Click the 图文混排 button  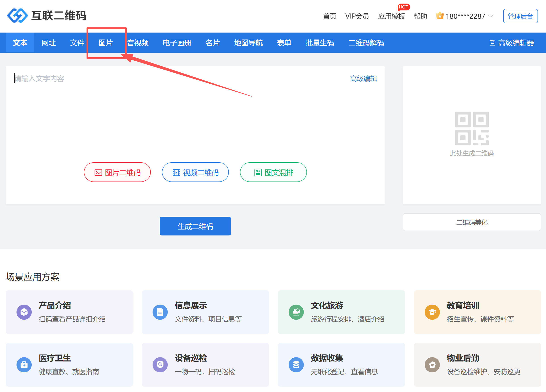coord(273,172)
